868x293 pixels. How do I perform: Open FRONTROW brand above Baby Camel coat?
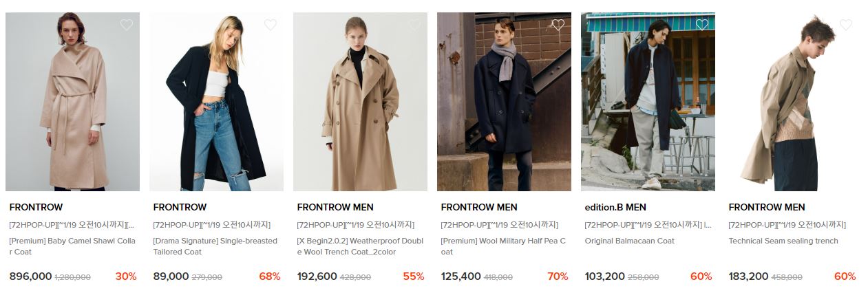(x=36, y=207)
